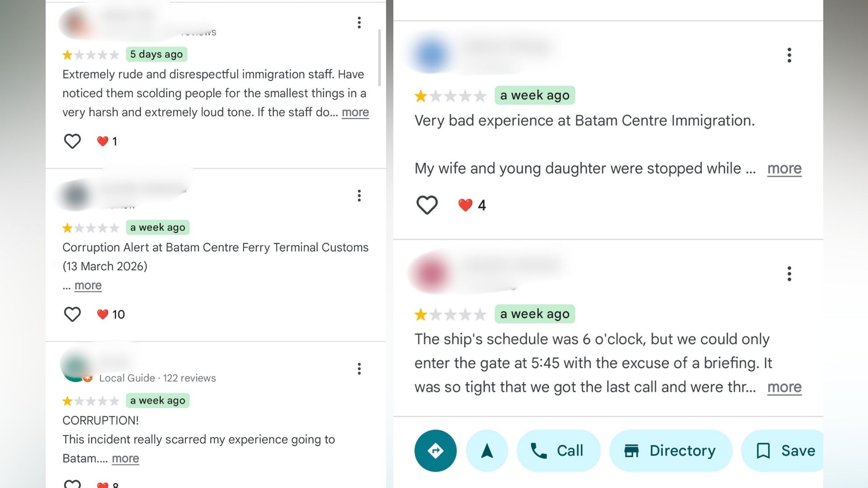Open three-dot menu on Local Guide review

[x=359, y=369]
